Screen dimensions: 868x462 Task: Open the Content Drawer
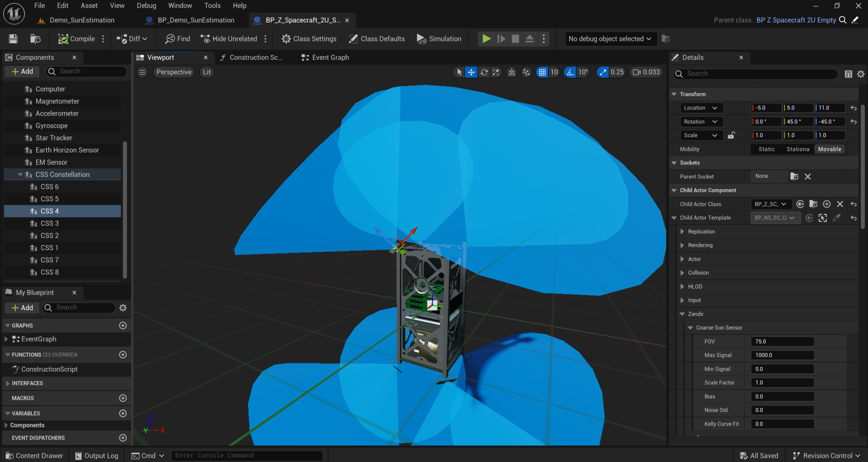(35, 456)
